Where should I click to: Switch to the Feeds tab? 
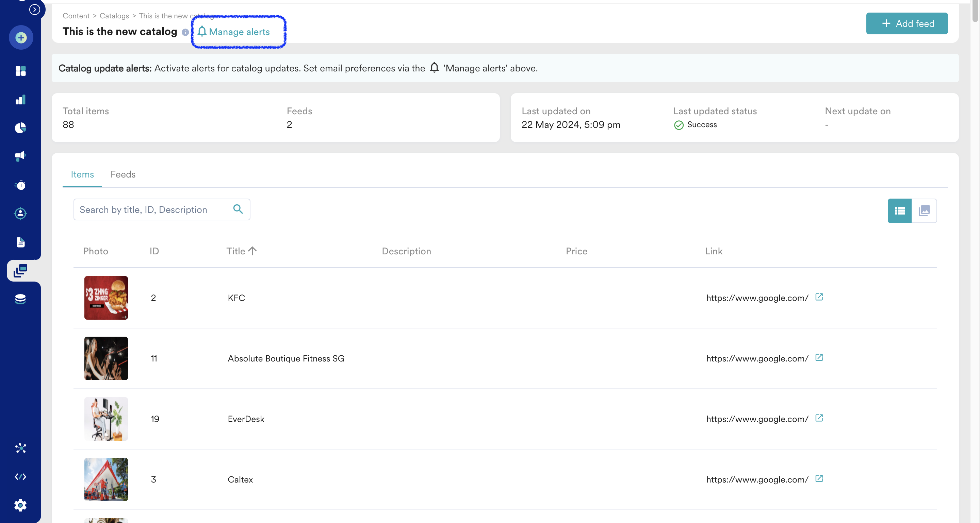(123, 174)
